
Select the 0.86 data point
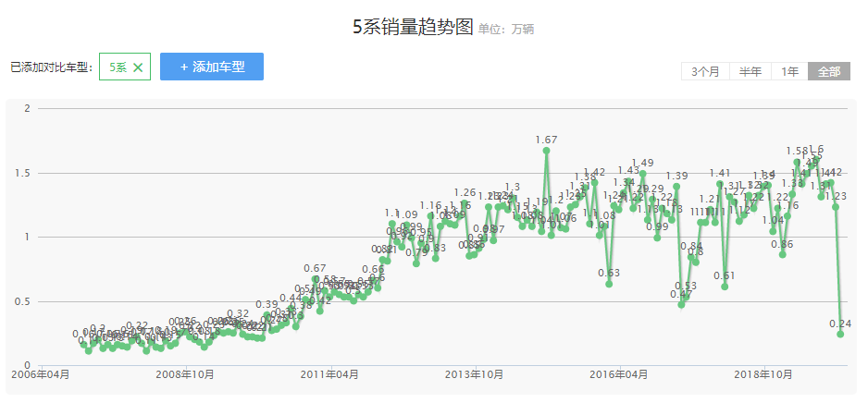tap(782, 254)
